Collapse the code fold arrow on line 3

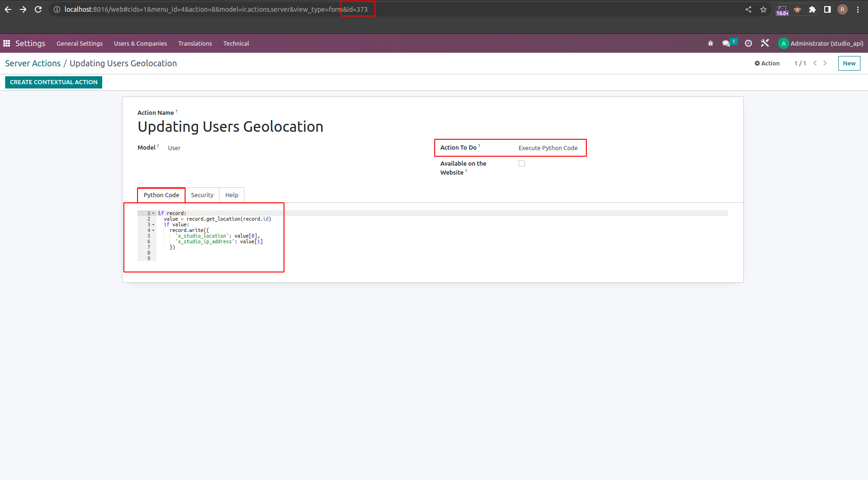154,224
